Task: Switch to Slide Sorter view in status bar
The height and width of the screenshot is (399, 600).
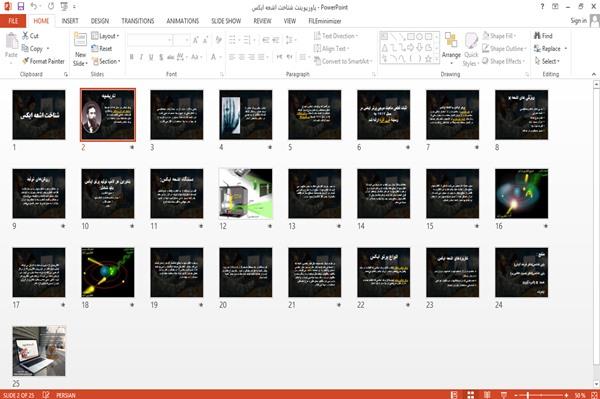Action: pos(471,395)
